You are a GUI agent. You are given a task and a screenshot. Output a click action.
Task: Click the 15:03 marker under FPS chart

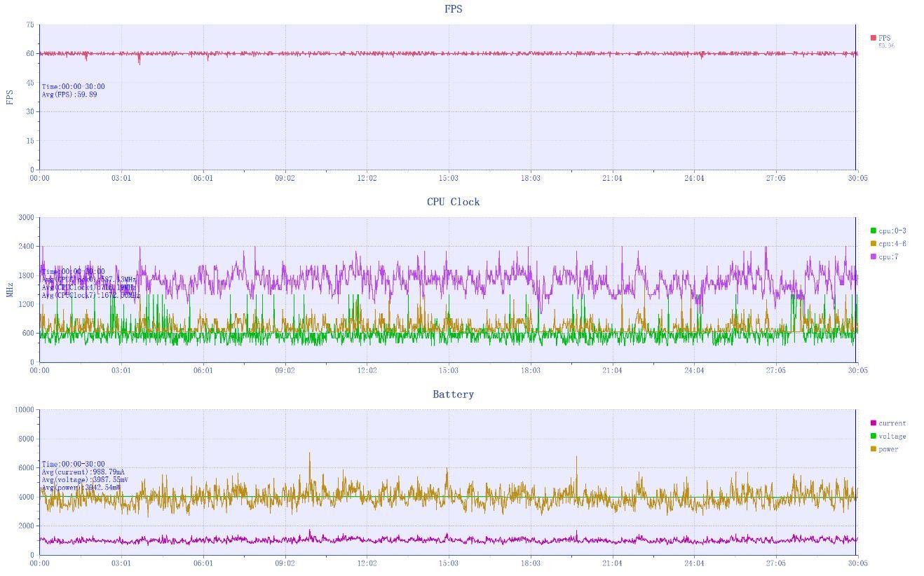tap(449, 179)
